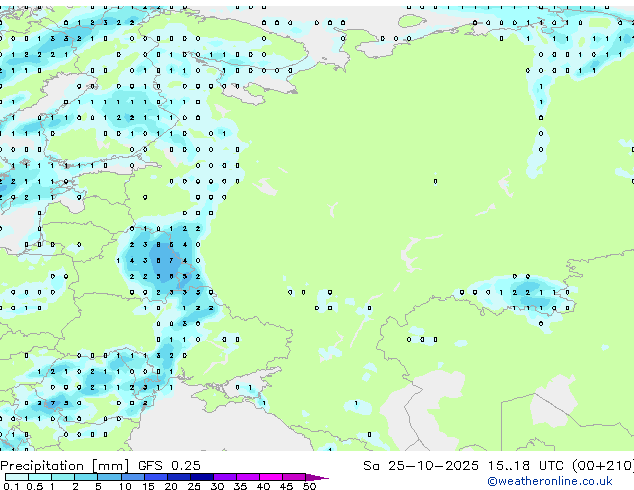Click the 35–40 mm violet legend swatch
The width and height of the screenshot is (634, 490).
pos(247,477)
